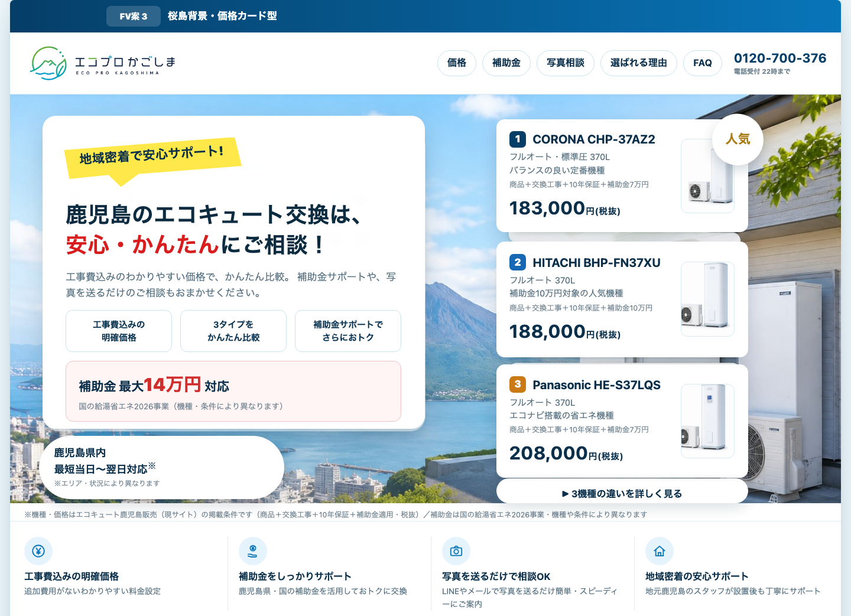Go to 写真相談 section
The width and height of the screenshot is (851, 616).
point(566,63)
